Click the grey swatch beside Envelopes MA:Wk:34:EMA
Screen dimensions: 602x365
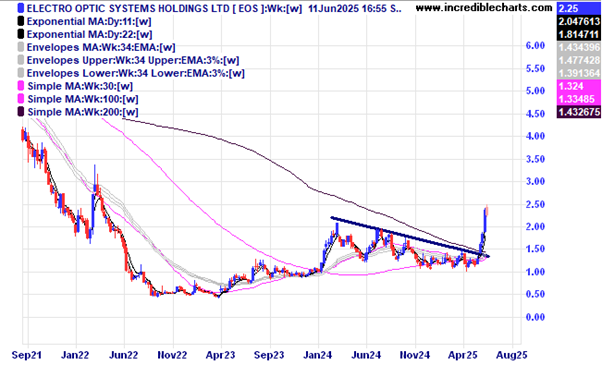point(20,47)
